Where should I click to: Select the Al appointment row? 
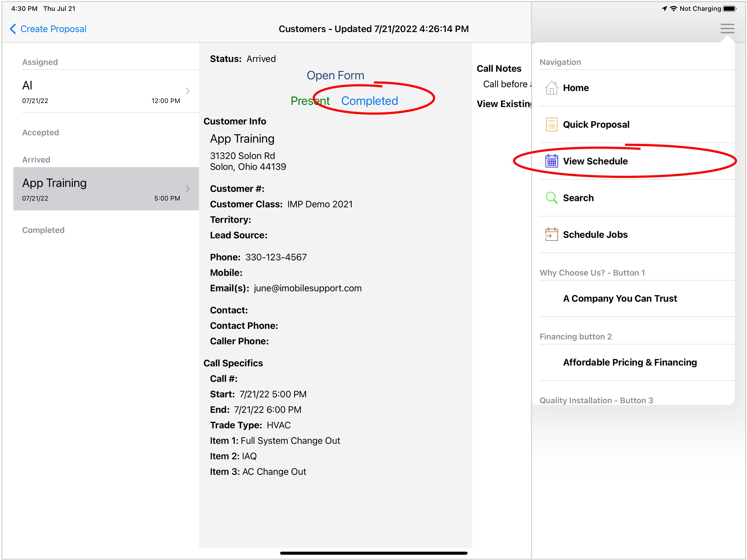[x=106, y=91]
